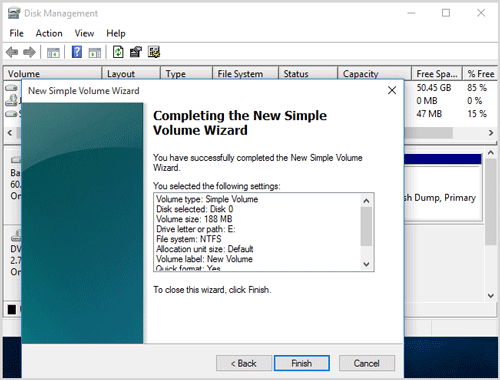Click the Finish button in wizard
Viewport: 500px width, 380px height.
coord(302,363)
